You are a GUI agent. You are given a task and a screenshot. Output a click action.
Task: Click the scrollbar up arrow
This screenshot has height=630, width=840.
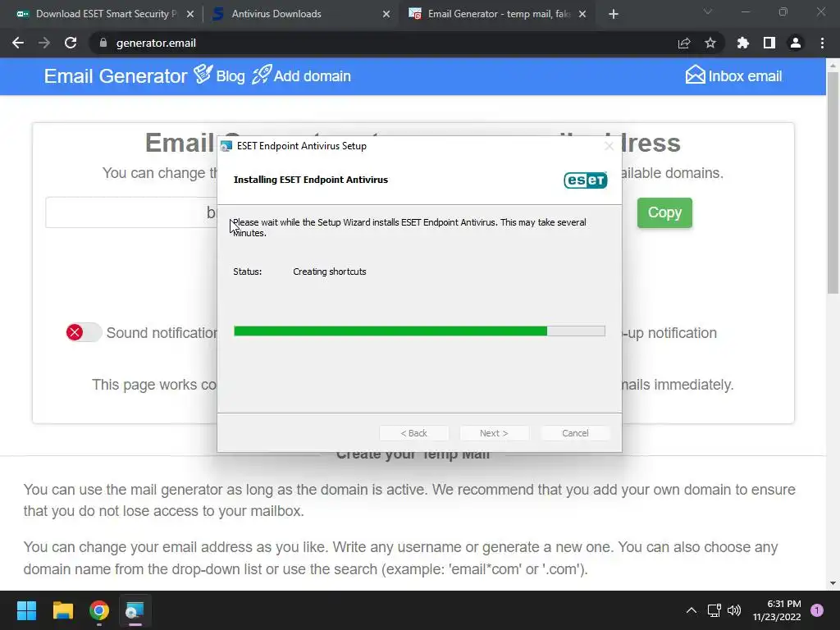833,66
